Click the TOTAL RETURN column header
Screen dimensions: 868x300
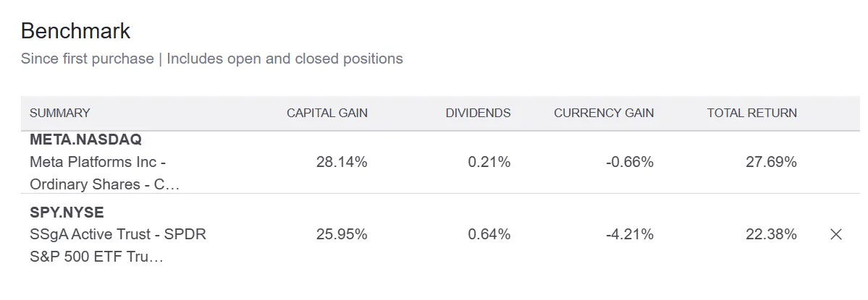point(751,113)
